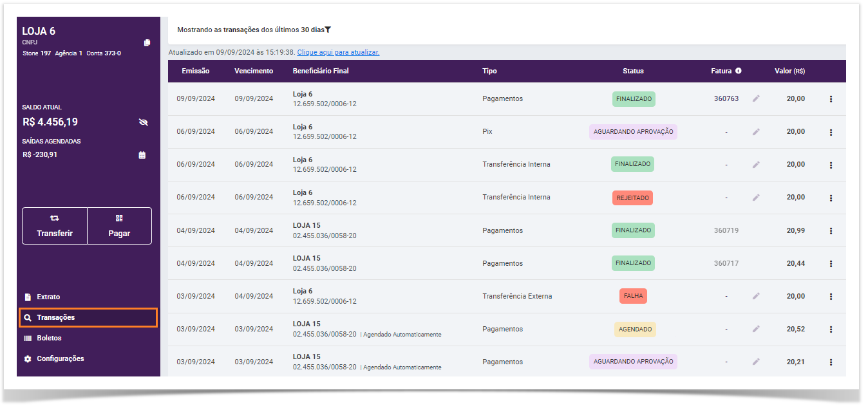Edit invoice pencil on the Pix transaction
The width and height of the screenshot is (868, 408).
pos(756,131)
